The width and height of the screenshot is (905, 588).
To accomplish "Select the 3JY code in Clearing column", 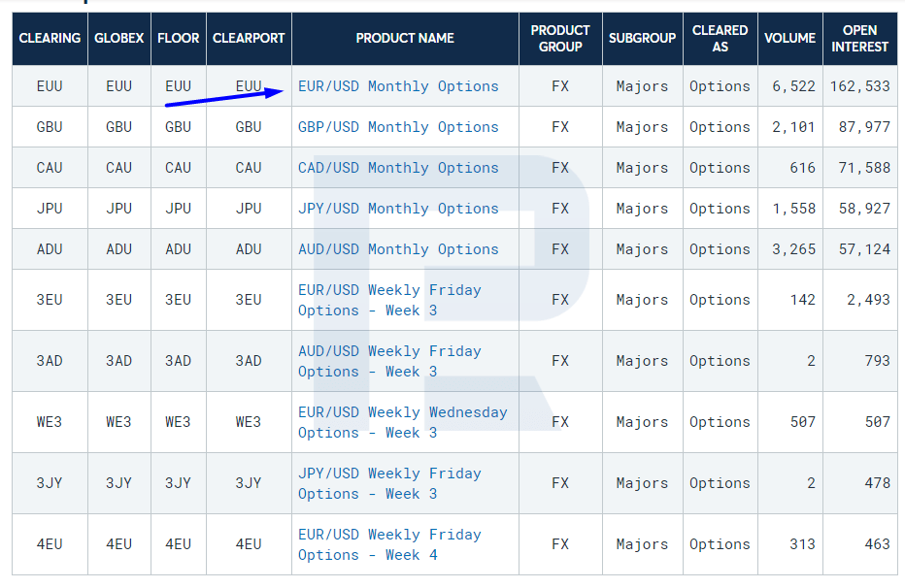I will point(50,483).
